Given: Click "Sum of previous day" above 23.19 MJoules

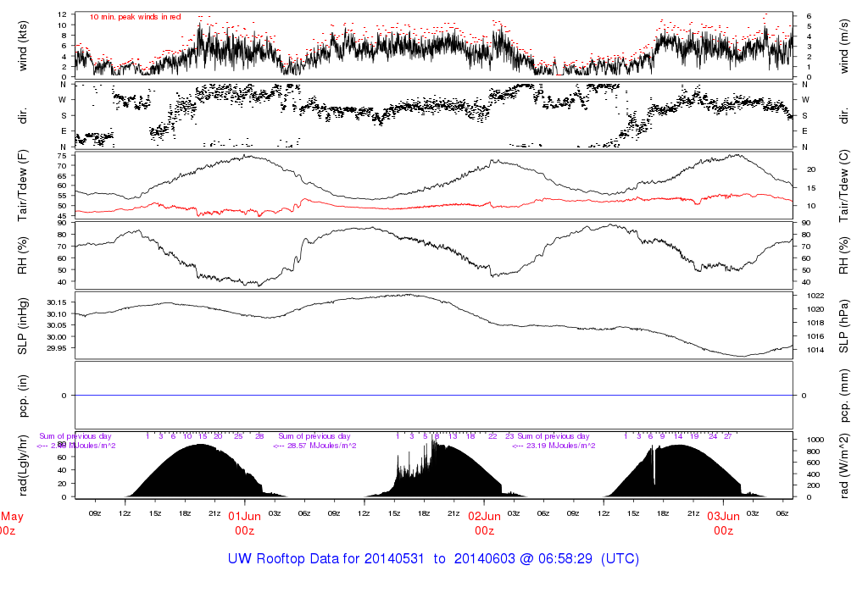Looking at the screenshot, I should point(554,436).
